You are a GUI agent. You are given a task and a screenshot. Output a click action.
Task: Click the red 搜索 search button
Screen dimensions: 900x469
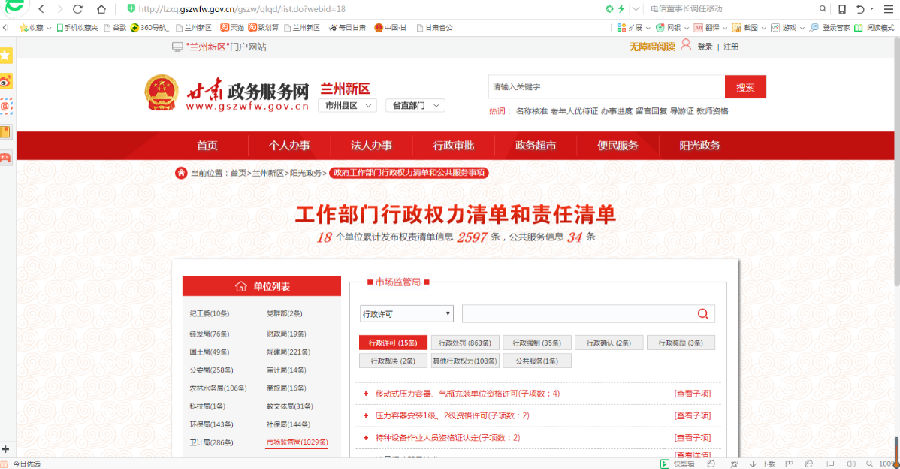click(745, 87)
